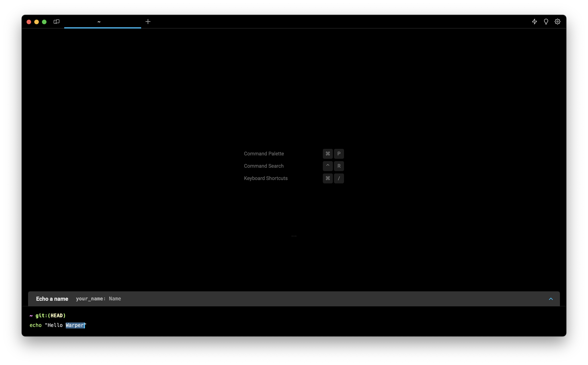This screenshot has width=588, height=365.
Task: Click the Echo a name workflow title
Action: pos(52,299)
